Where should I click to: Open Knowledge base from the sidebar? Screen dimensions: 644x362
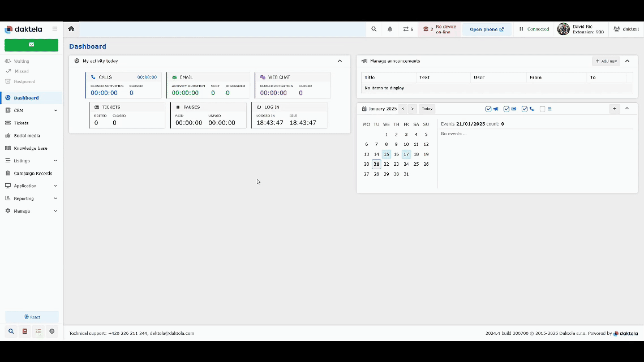click(x=31, y=148)
